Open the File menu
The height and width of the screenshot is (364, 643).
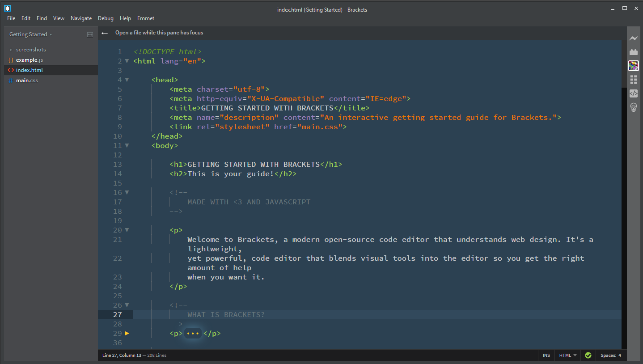coord(11,18)
